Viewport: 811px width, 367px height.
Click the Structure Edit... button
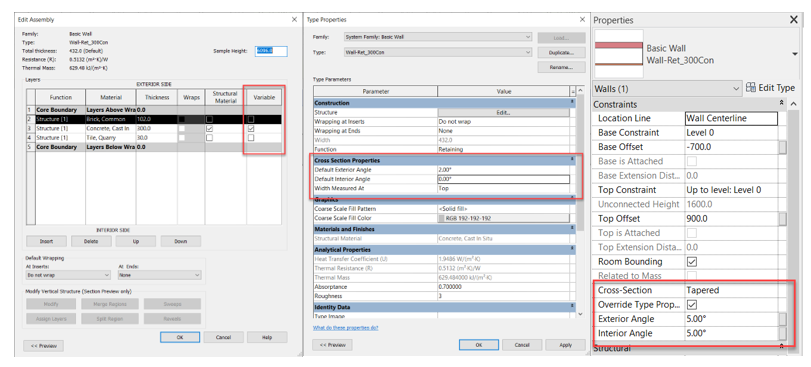[504, 112]
